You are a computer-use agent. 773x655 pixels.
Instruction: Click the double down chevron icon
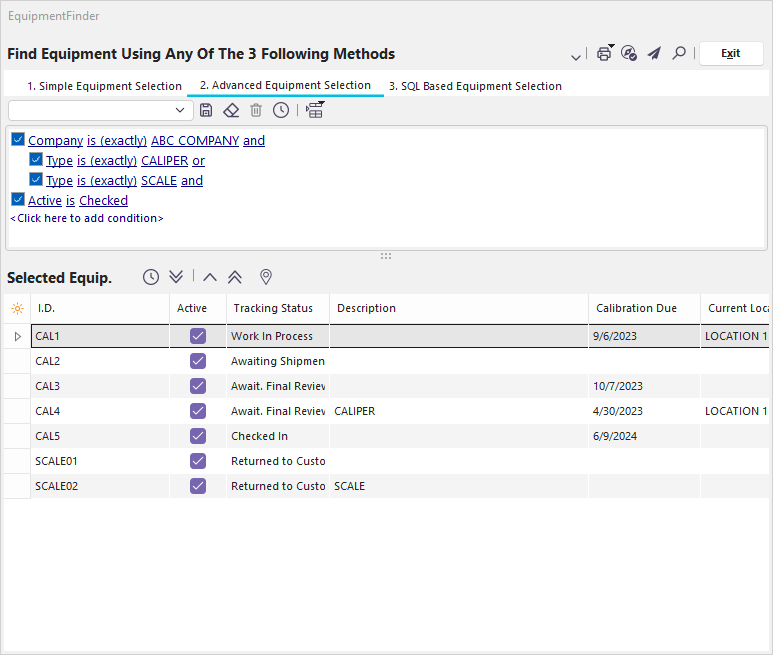pos(176,277)
